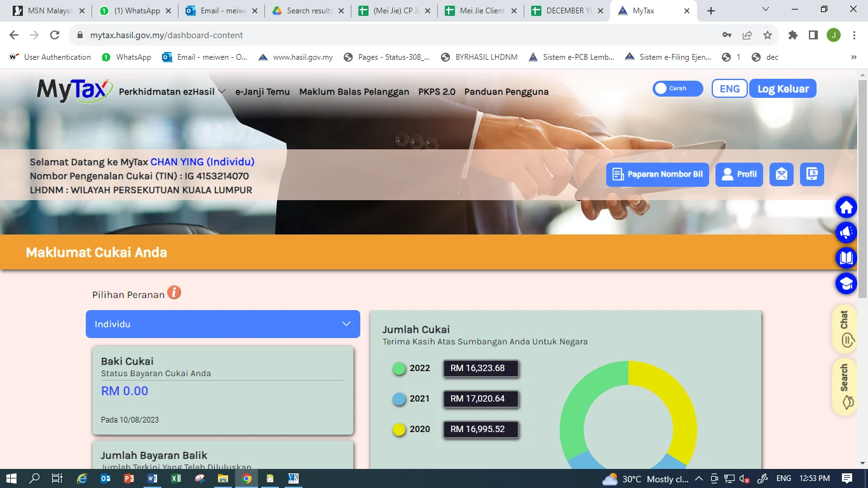Open the notification center icon
868x488 pixels.
[x=846, y=478]
